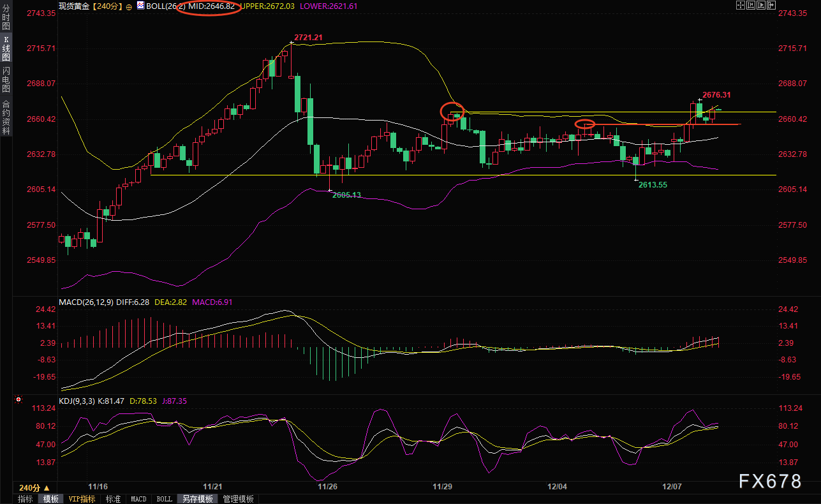Switch to the MACD template tab
This screenshot has width=821, height=504.
point(138,499)
